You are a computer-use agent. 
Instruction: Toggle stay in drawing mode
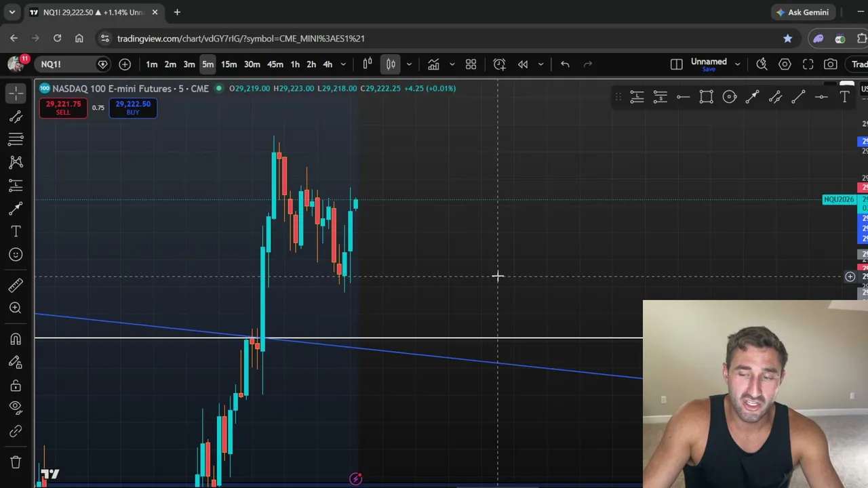click(x=16, y=363)
